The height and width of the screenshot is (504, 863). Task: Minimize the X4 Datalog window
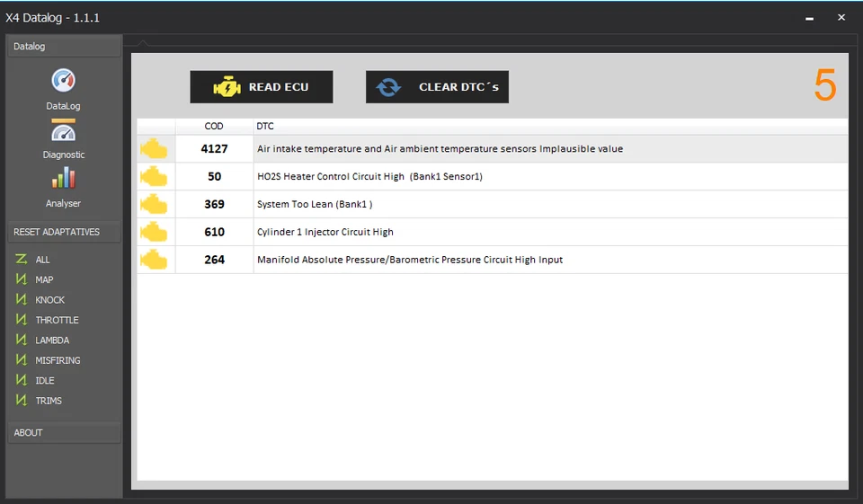(809, 18)
